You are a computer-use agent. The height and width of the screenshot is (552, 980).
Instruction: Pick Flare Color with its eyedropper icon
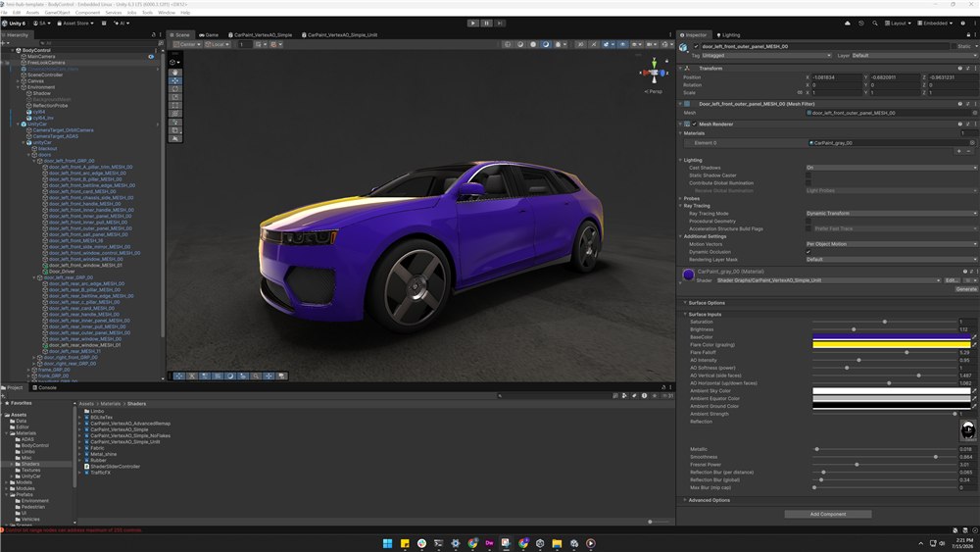pyautogui.click(x=974, y=344)
